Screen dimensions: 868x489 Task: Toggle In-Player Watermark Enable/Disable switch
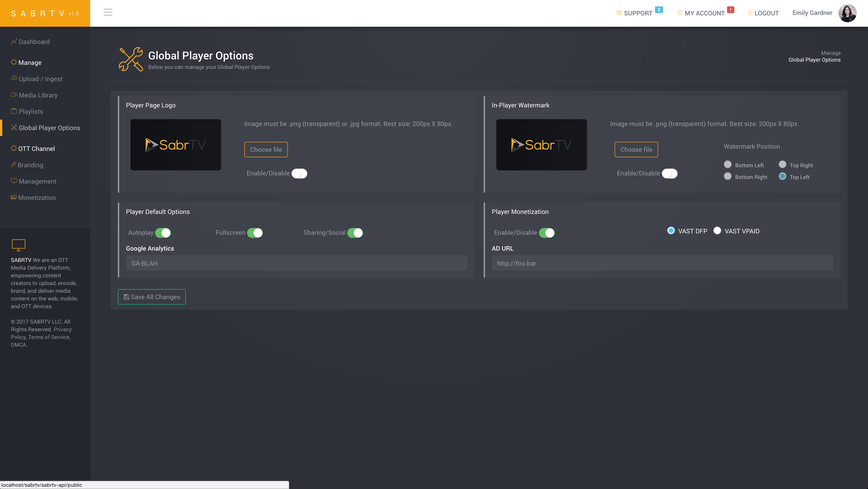click(x=669, y=174)
